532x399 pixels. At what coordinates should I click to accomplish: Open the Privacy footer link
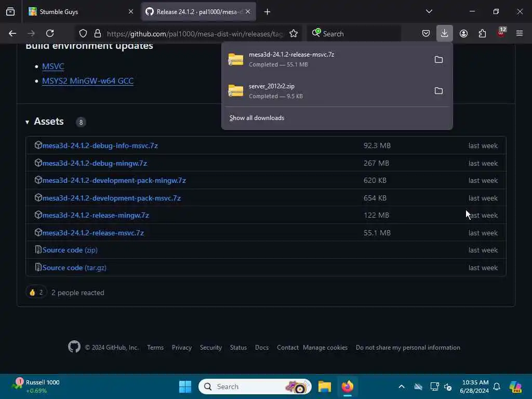pos(181,348)
